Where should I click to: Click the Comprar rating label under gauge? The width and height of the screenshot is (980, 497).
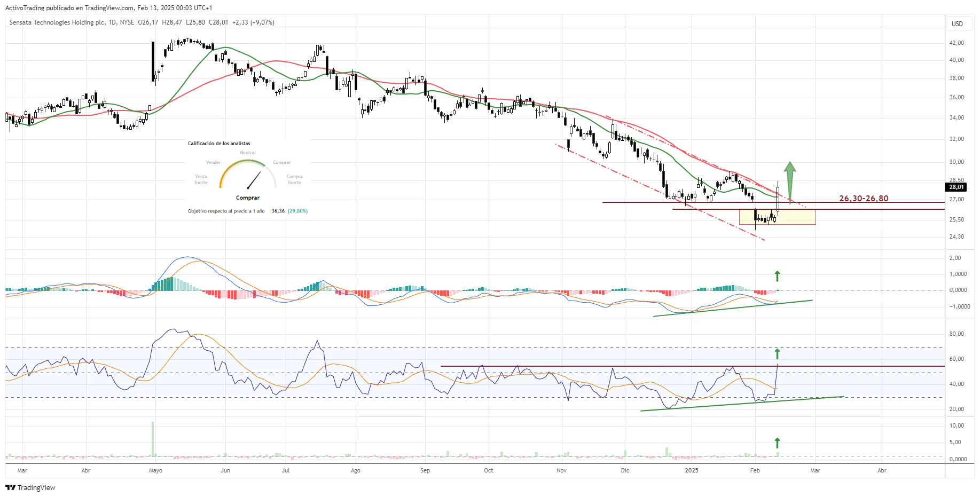click(x=248, y=198)
